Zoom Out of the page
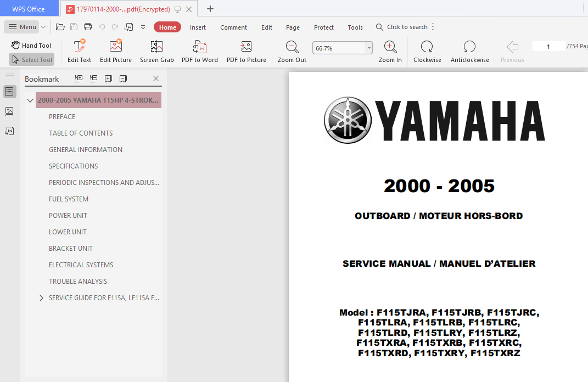588x382 pixels. click(x=292, y=52)
